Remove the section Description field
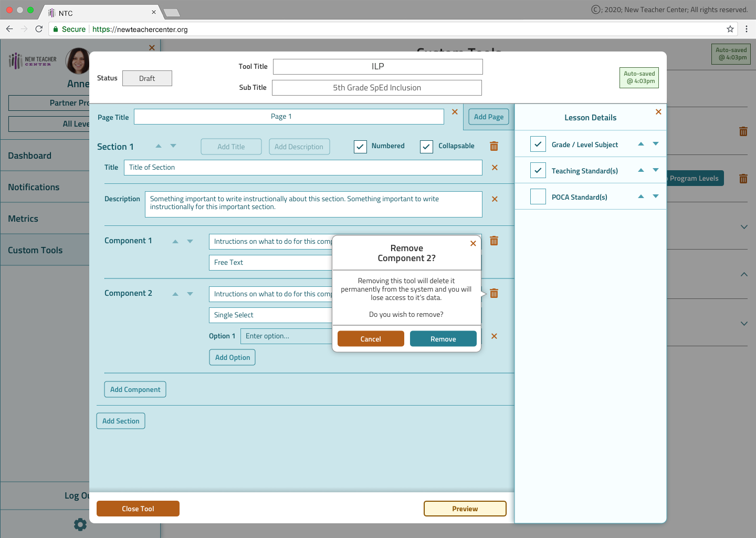 coord(495,199)
